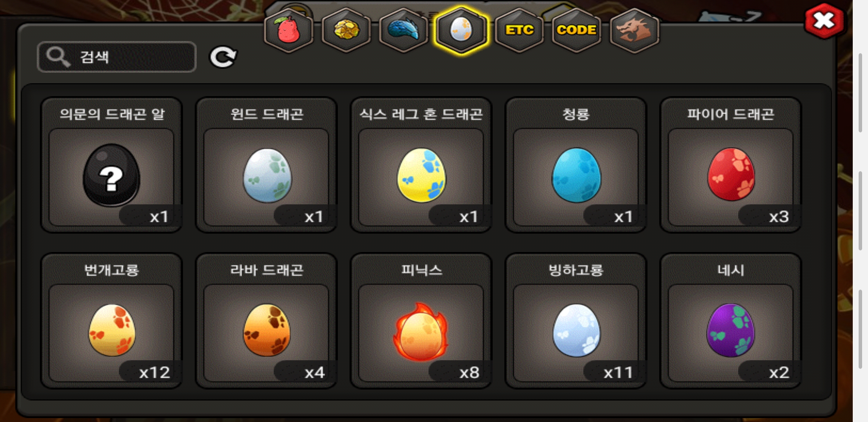Image resolution: width=868 pixels, height=422 pixels.
Task: Select the 번개고룡 egg with x12 count
Action: click(x=112, y=330)
